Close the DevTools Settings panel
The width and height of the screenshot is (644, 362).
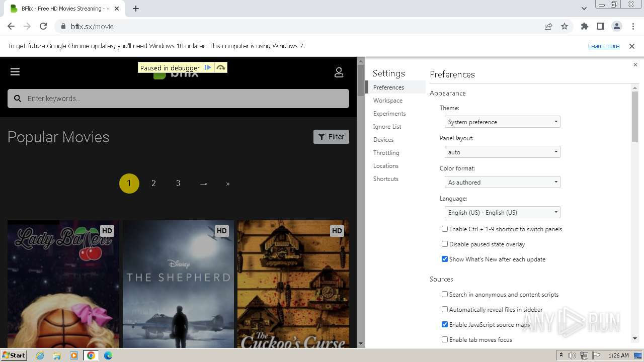(635, 64)
